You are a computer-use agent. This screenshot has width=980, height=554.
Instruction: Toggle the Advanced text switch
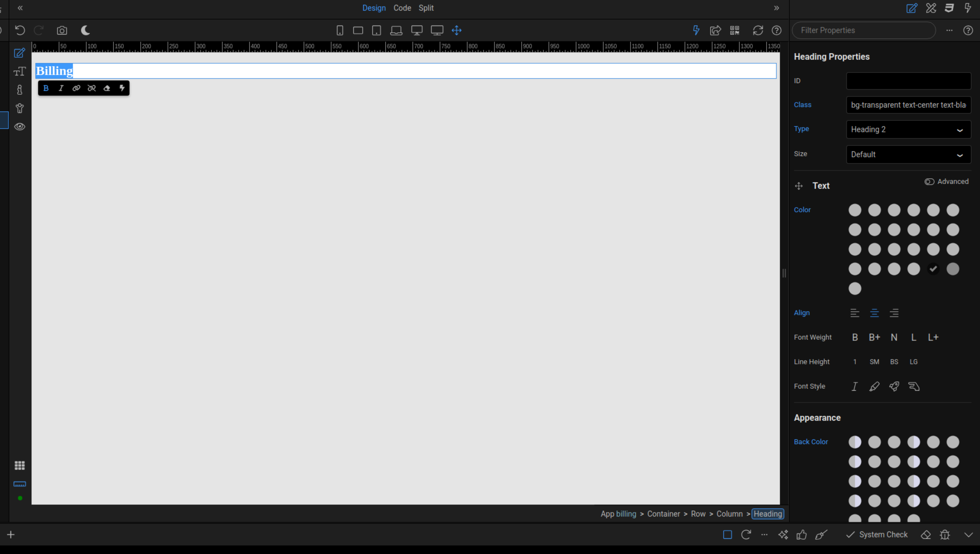tap(929, 182)
